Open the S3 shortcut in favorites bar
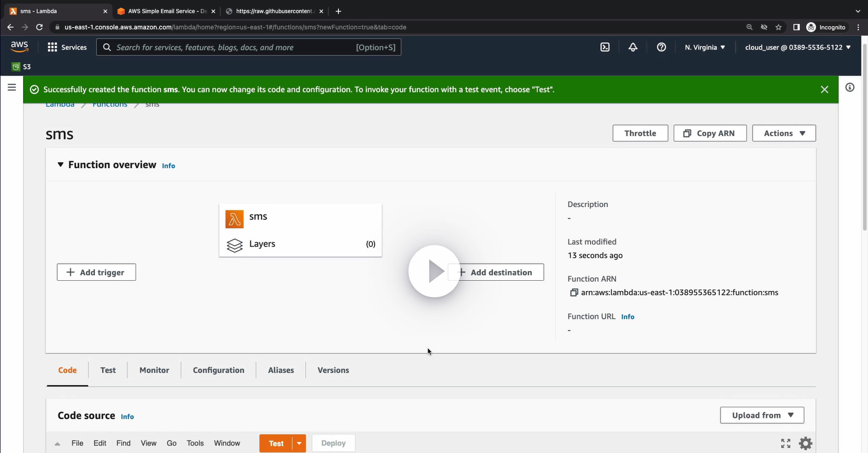The image size is (868, 453). 22,67
